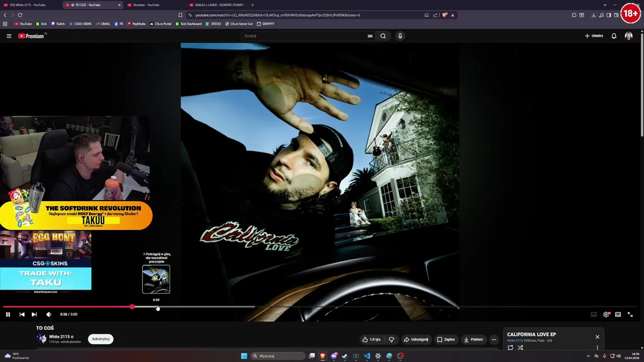Image resolution: width=644 pixels, height=362 pixels.
Task: Toggle subtitles in player
Action: tap(594, 314)
